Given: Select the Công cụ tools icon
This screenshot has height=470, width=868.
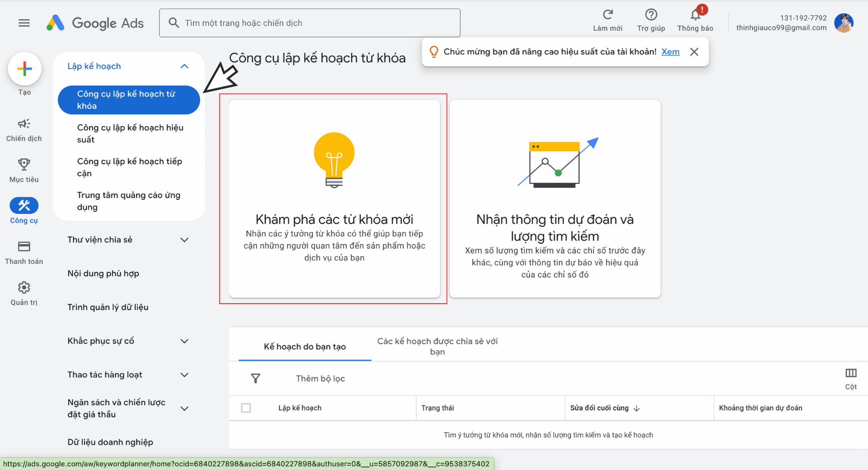Looking at the screenshot, I should click(24, 205).
